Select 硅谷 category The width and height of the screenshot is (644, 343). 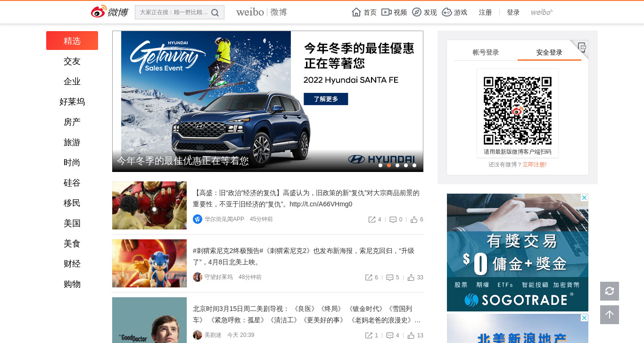click(72, 183)
